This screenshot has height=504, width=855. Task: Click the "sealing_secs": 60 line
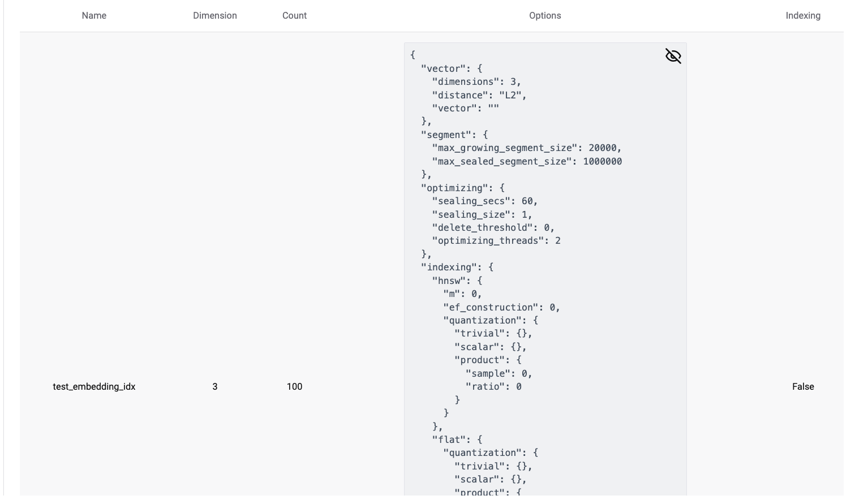pyautogui.click(x=484, y=201)
